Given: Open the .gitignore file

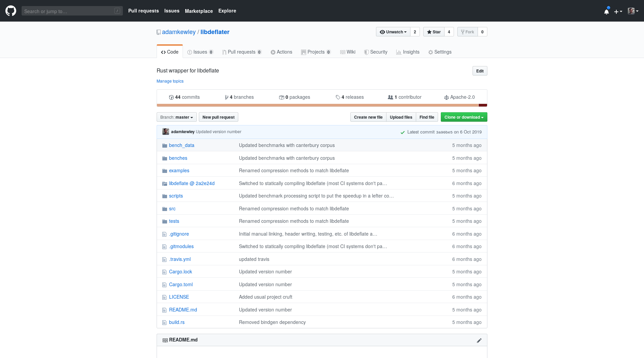Looking at the screenshot, I should 179,234.
